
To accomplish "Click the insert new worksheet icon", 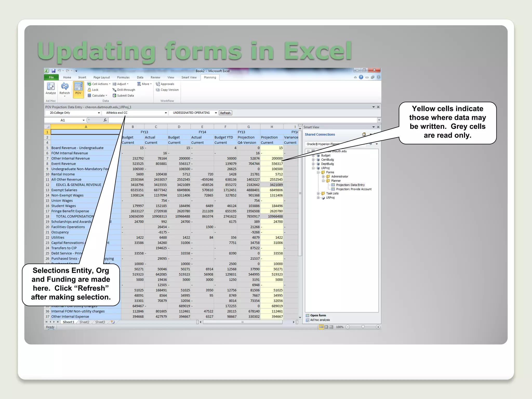I will [113, 322].
